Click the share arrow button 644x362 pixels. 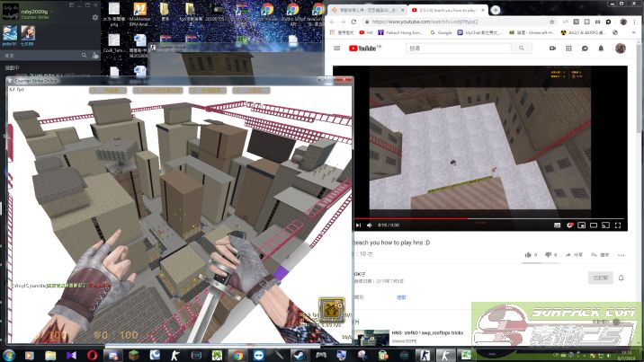pyautogui.click(x=574, y=254)
